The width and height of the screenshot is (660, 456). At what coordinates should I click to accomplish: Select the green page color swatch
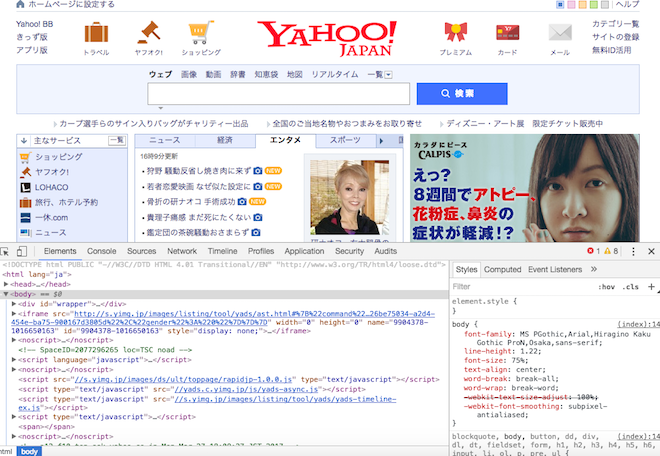(593, 5)
